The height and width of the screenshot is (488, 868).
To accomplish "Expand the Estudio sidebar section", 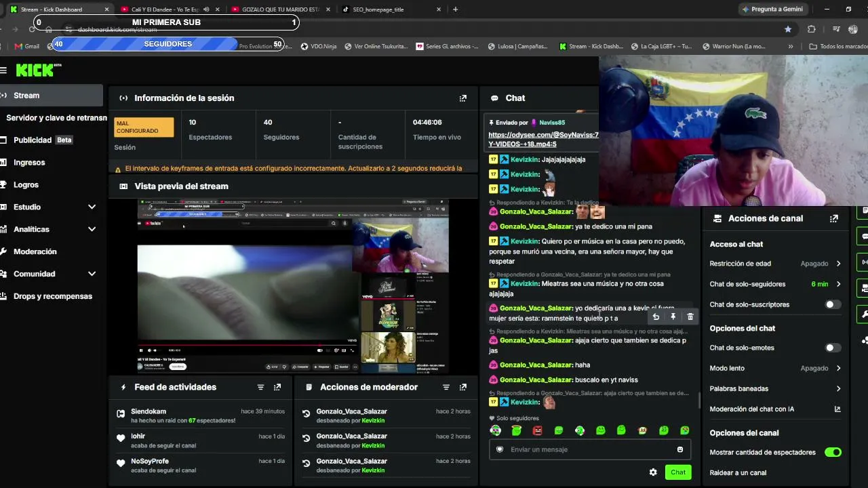I will [x=92, y=207].
